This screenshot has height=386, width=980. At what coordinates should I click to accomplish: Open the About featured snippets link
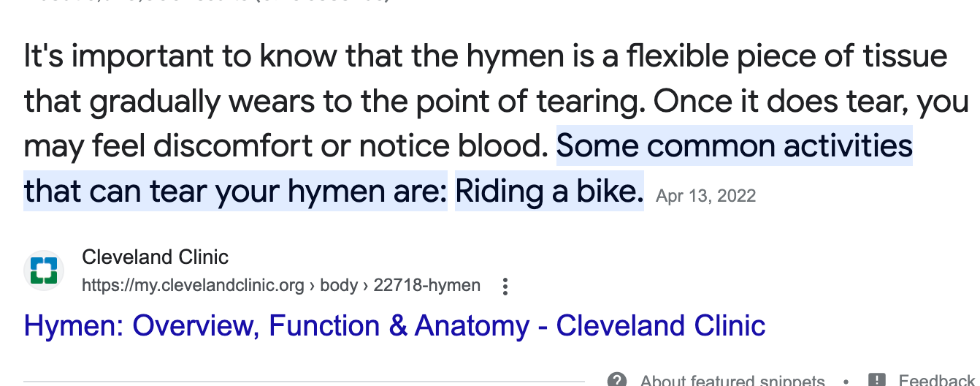(732, 380)
